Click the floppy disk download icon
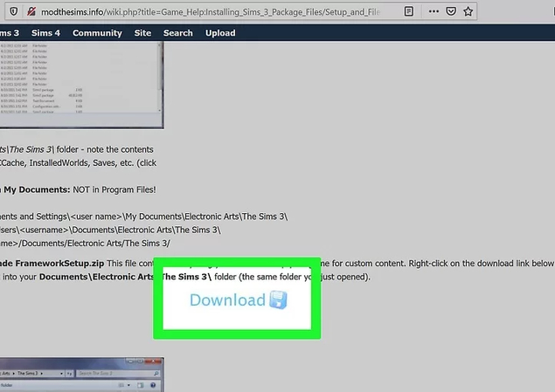The image size is (555, 392). click(x=278, y=299)
